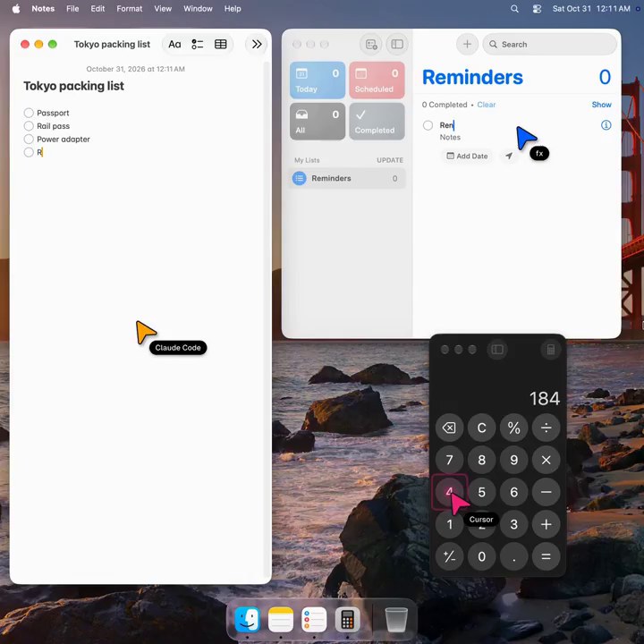644x644 pixels.
Task: Click the UPDATE link in Reminders sidebar
Action: coord(390,160)
